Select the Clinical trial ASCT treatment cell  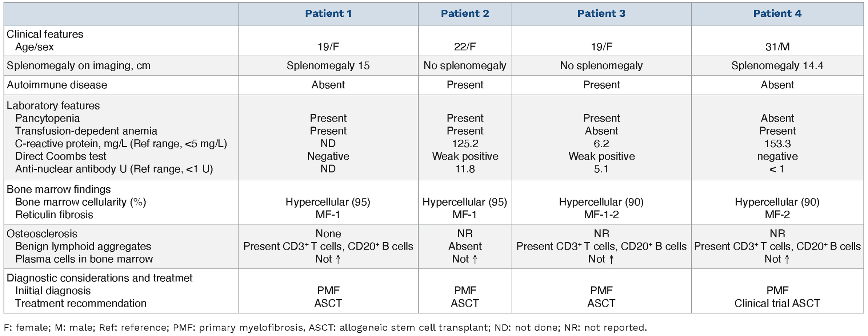click(777, 303)
